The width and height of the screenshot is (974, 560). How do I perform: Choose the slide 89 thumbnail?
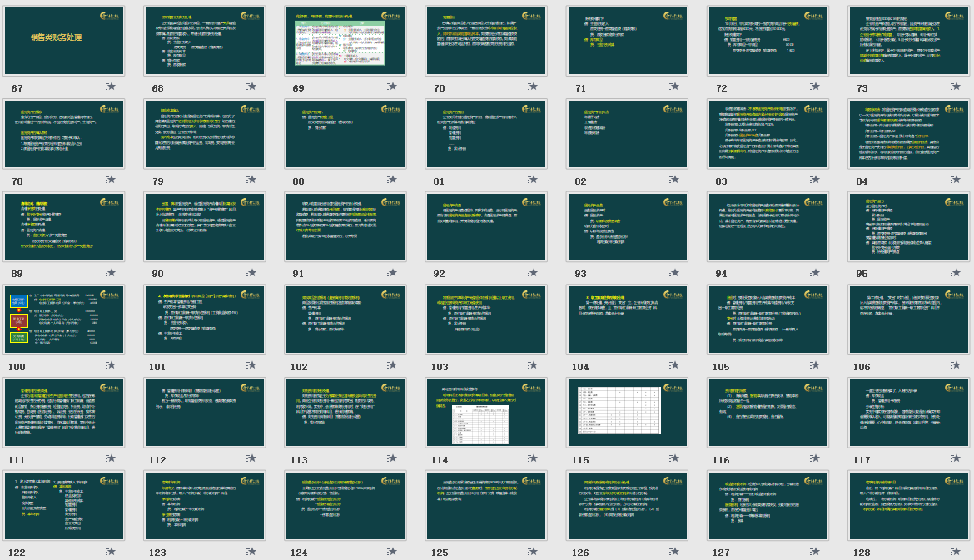(x=64, y=227)
